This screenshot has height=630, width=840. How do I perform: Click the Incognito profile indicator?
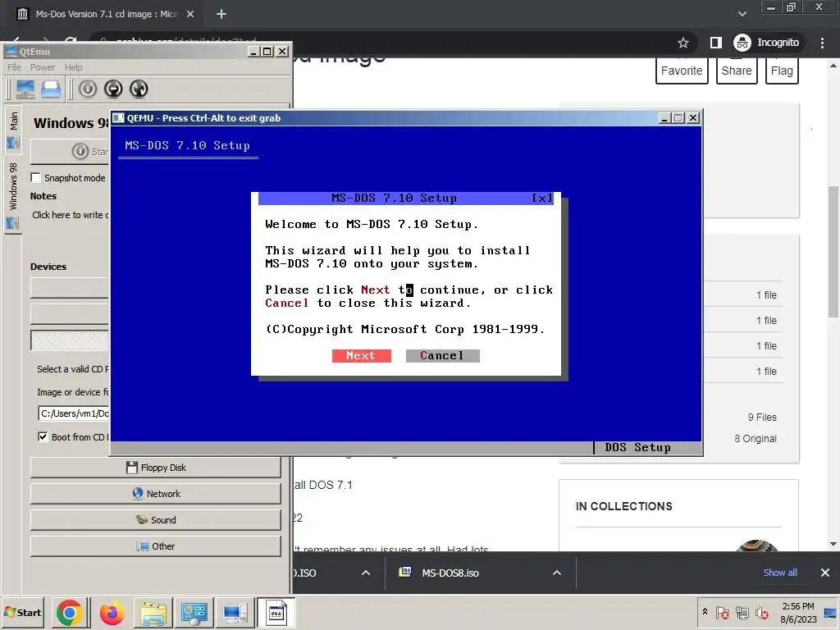tap(767, 43)
